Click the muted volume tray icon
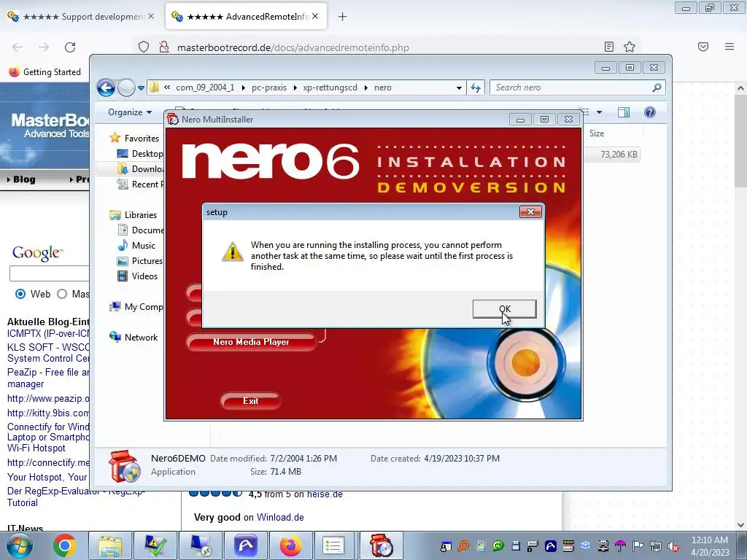The height and width of the screenshot is (560, 747). tap(673, 546)
